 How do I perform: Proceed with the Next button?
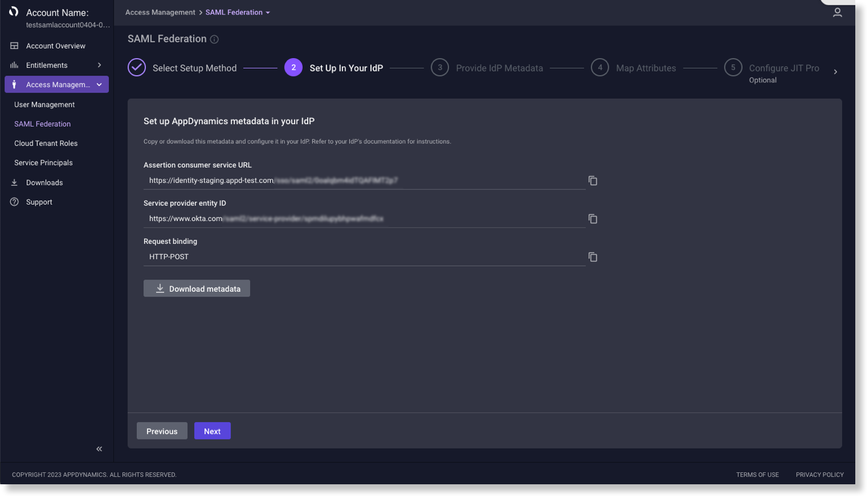click(x=212, y=431)
